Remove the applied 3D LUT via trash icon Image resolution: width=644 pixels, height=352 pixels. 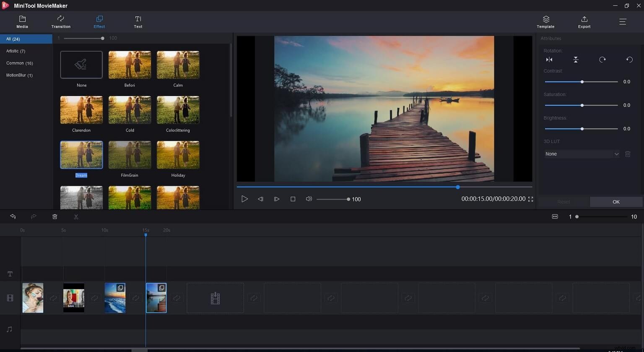(628, 154)
